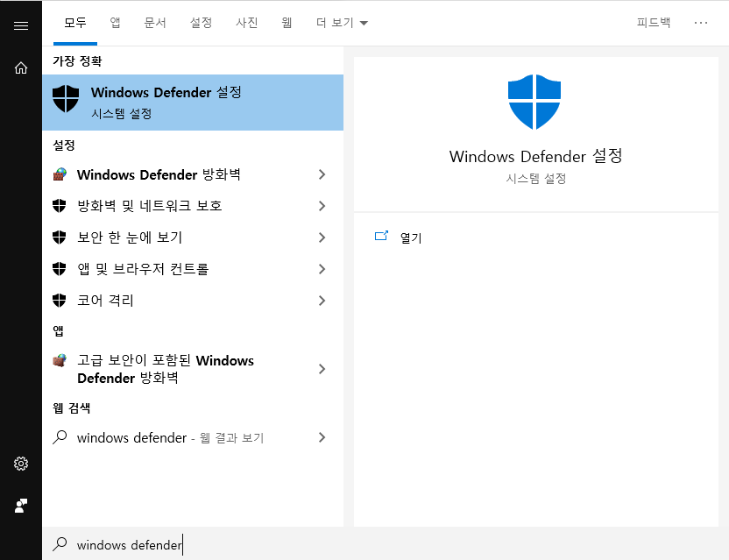Open 코어 격리 result
729x560 pixels.
coord(193,301)
